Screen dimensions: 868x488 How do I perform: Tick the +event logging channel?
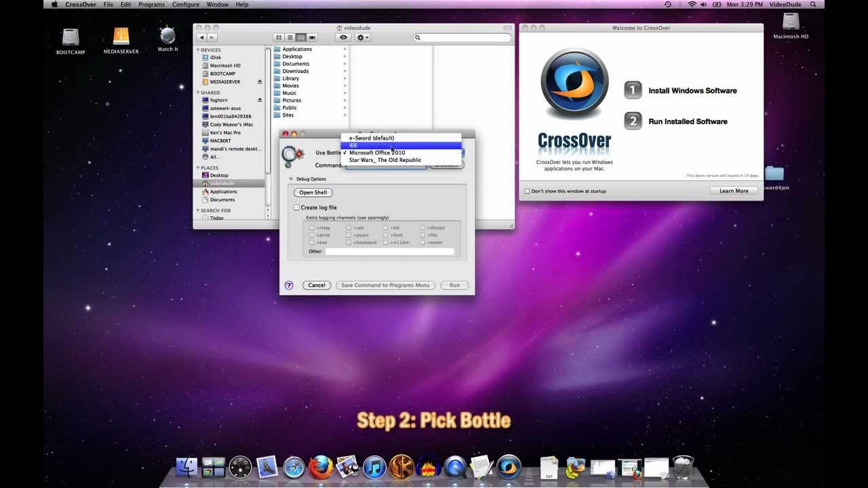[x=422, y=243]
